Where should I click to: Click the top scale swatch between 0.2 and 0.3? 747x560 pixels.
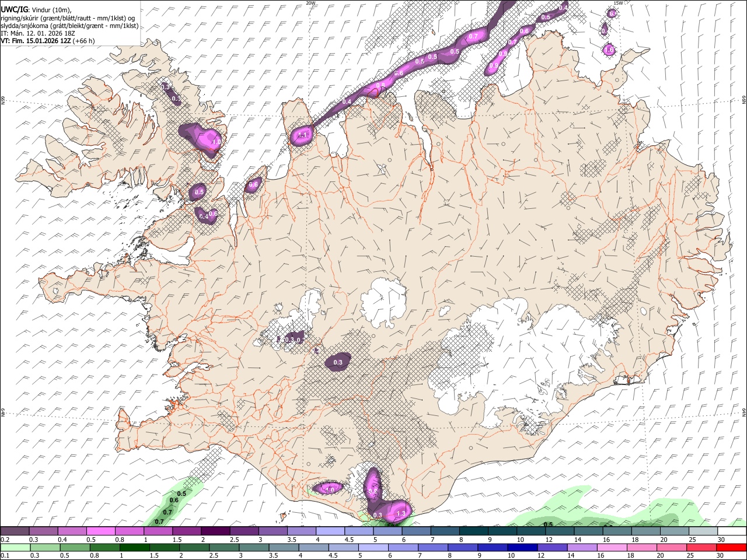click(15, 531)
